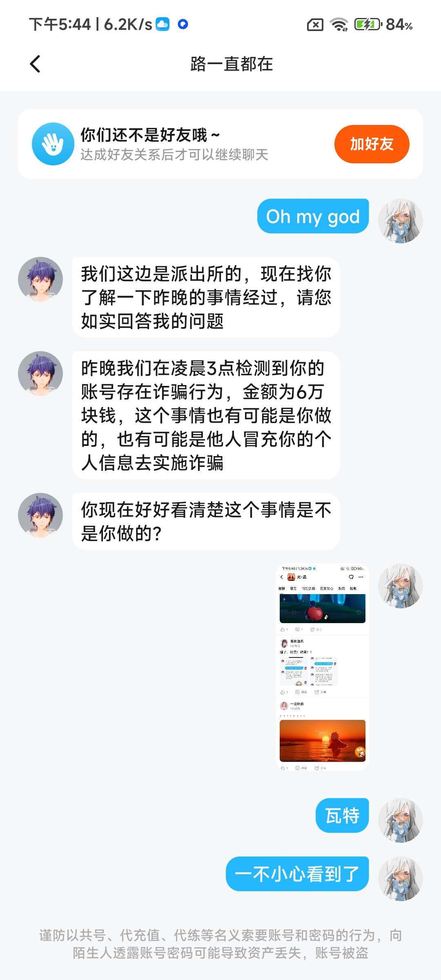Click the 加好友 button
The image size is (441, 980).
click(372, 144)
